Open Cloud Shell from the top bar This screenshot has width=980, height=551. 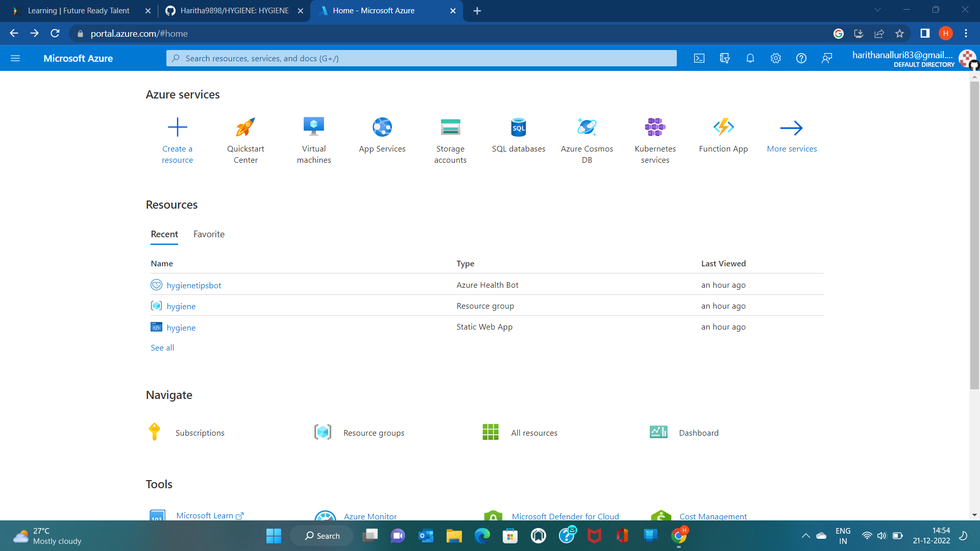(x=699, y=58)
